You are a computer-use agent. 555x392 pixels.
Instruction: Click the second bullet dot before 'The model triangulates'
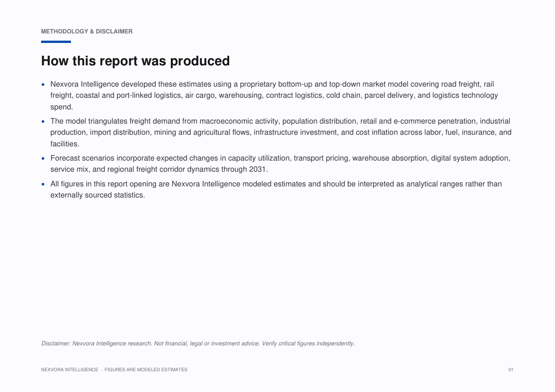point(43,122)
